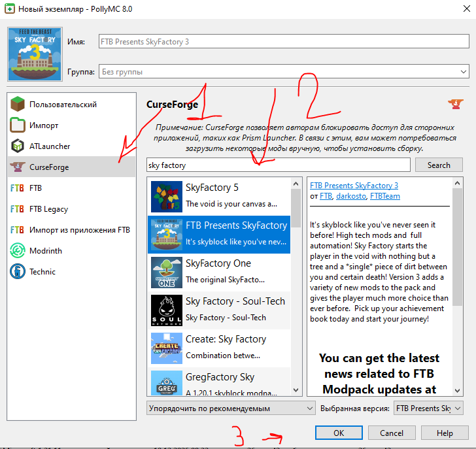Close the Новый экземпляр dialog

[x=467, y=8]
